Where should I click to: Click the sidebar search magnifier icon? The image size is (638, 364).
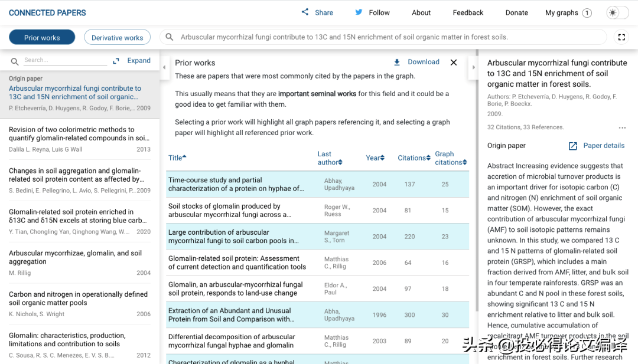(15, 61)
